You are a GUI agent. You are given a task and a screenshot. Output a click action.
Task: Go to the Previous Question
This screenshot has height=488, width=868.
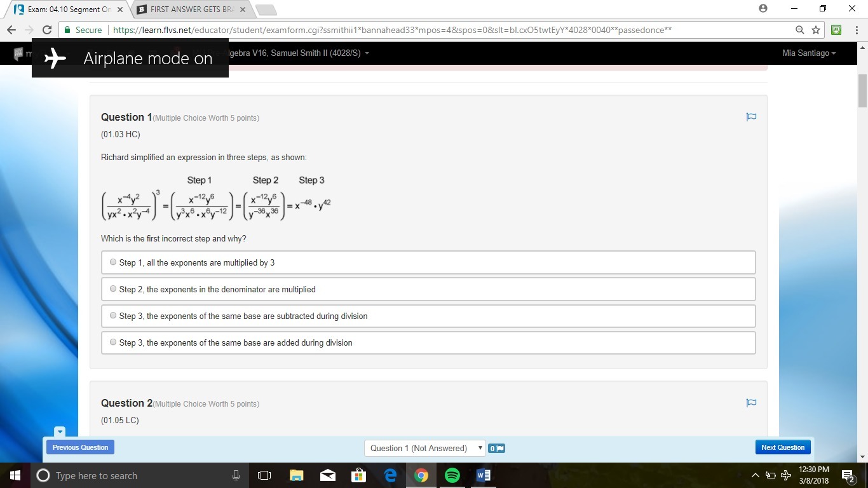80,447
